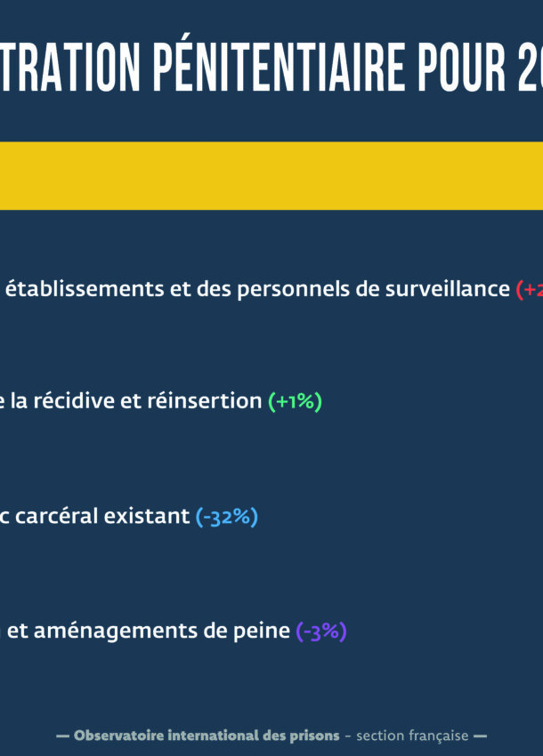Select the blue (-32%) label
This screenshot has width=543, height=756.
pyautogui.click(x=227, y=517)
